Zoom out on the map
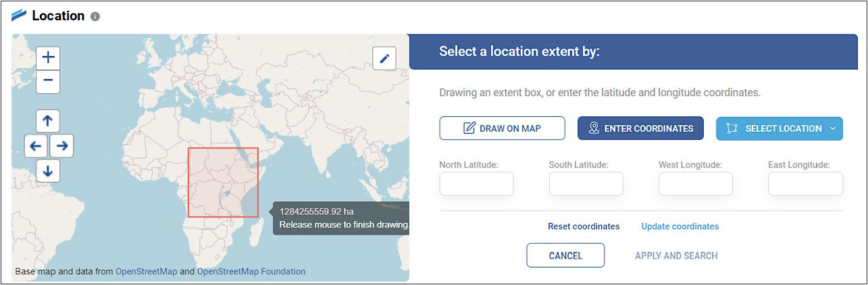 (x=47, y=82)
